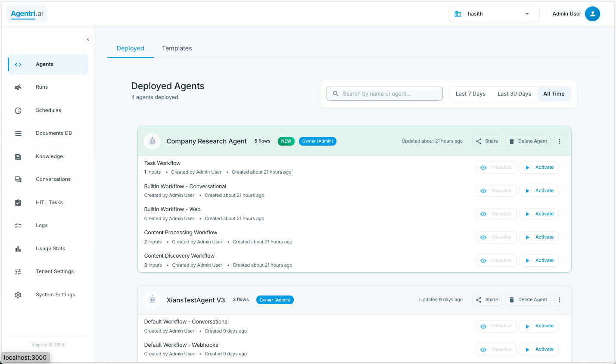This screenshot has height=364, width=616.
Task: Switch to the Templates tab
Action: pyautogui.click(x=177, y=48)
